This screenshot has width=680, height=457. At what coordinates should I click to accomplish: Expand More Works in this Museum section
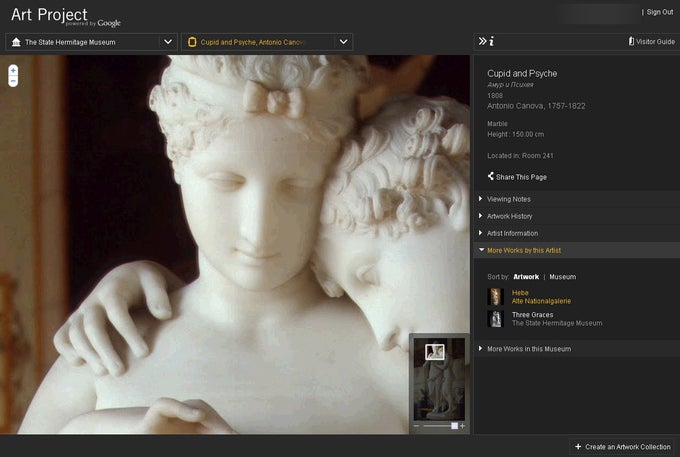pos(577,349)
